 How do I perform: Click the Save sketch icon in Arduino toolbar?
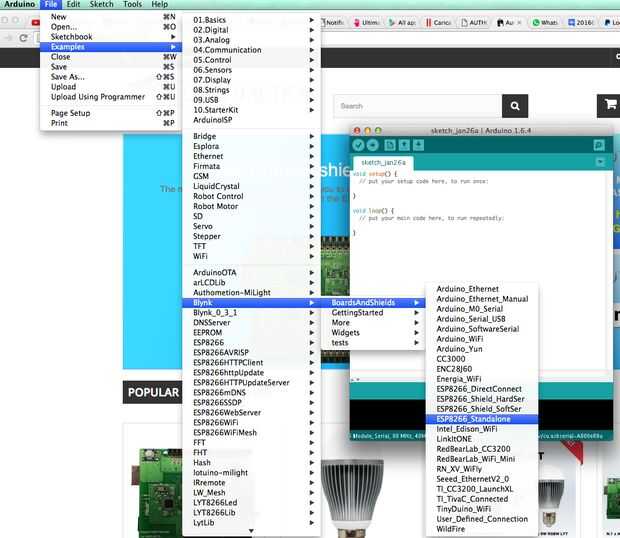[418, 145]
